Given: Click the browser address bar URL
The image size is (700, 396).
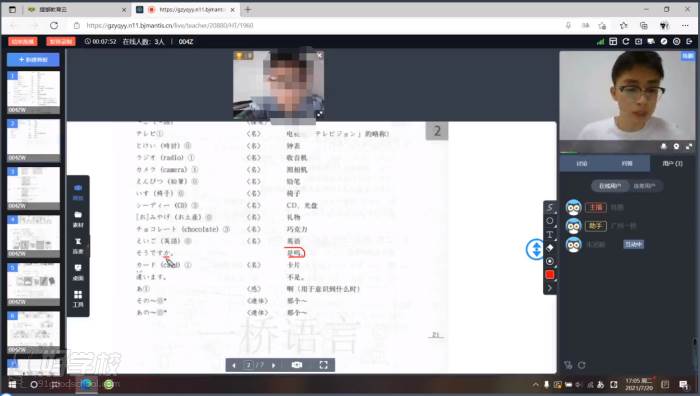Looking at the screenshot, I should point(170,25).
